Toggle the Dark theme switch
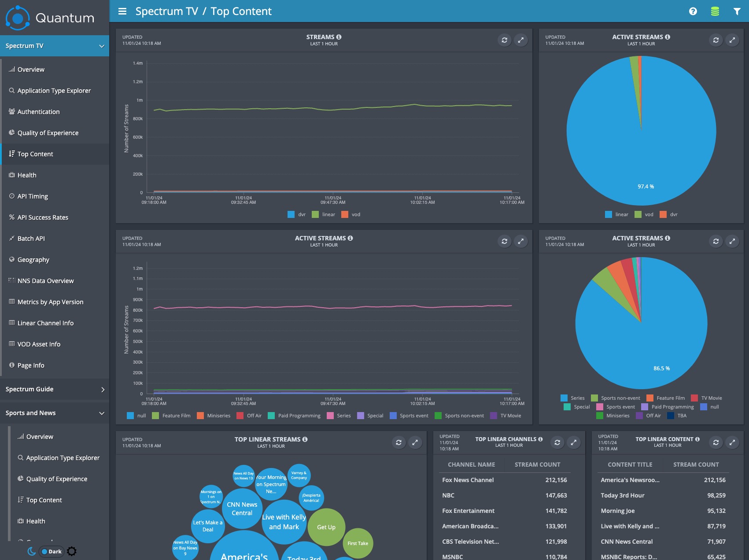749x560 pixels. click(x=52, y=551)
